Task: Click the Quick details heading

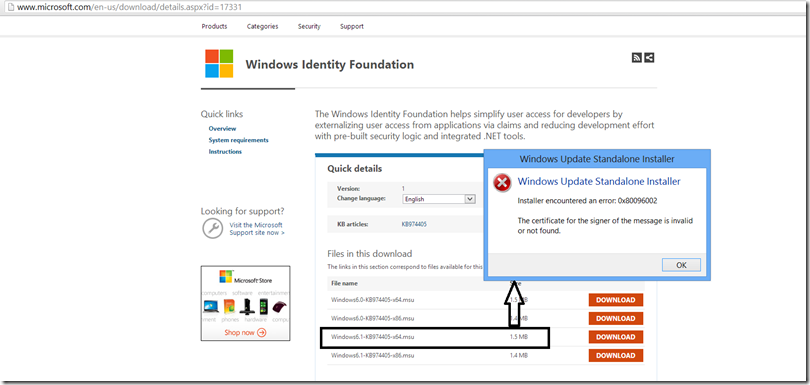Action: coord(355,168)
